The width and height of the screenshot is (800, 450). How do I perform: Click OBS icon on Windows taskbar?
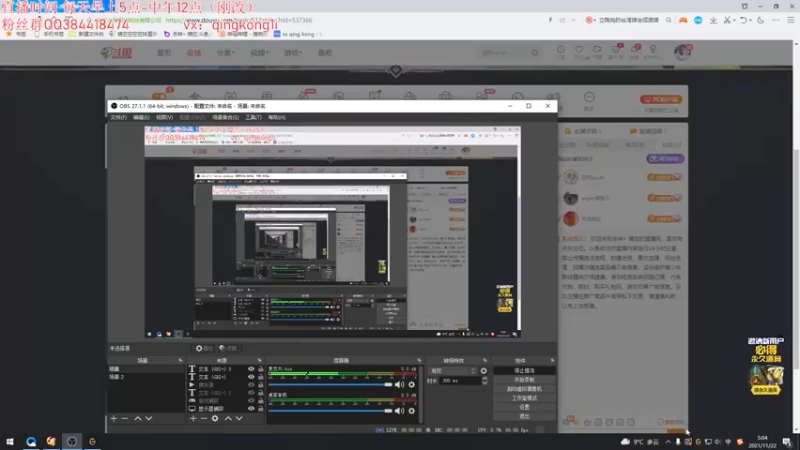(x=72, y=441)
